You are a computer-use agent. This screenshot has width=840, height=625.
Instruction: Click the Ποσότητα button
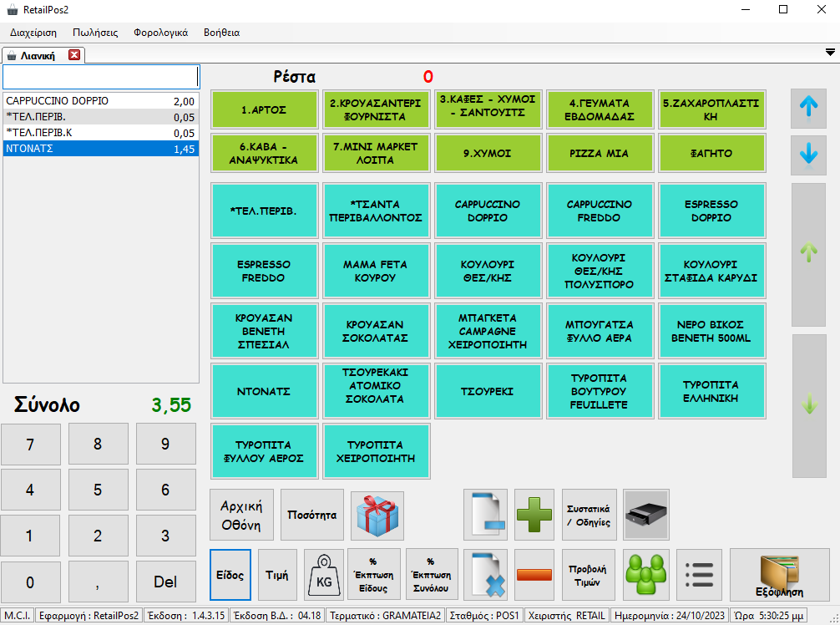tap(312, 515)
